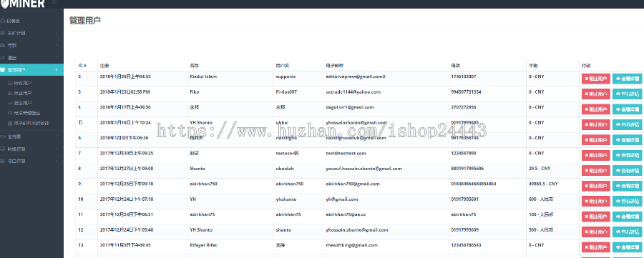644x258 pixels.
Task: Click email abirkhan75@aa.cc
Action: (x=346, y=214)
